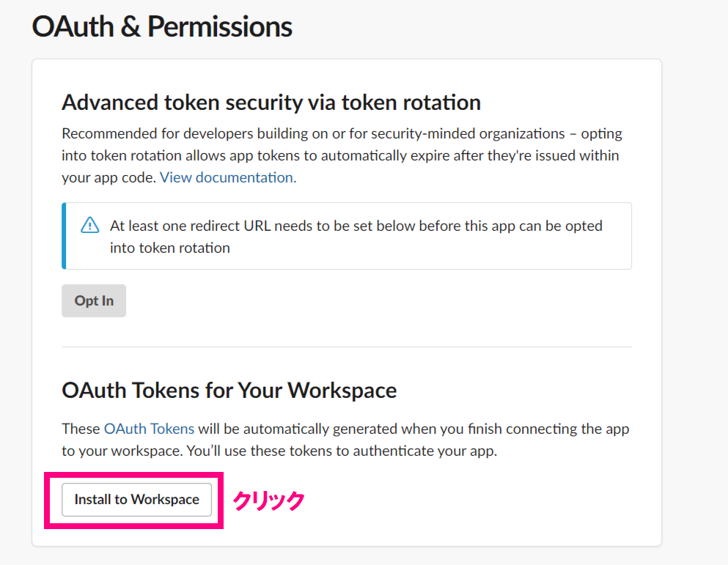Screen dimensions: 728x565
Task: Select the Advanced token security via token rotation heading
Action: pyautogui.click(x=271, y=102)
